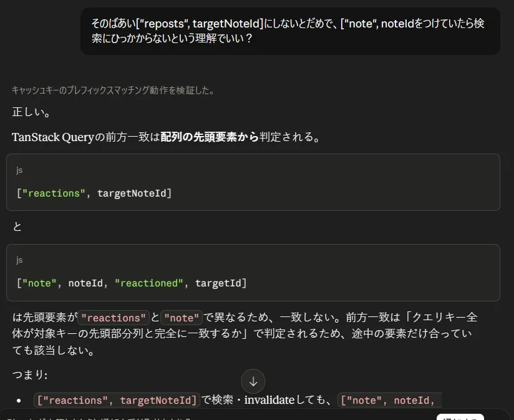Click the text "正しい。"
514x420 pixels.
(x=31, y=112)
